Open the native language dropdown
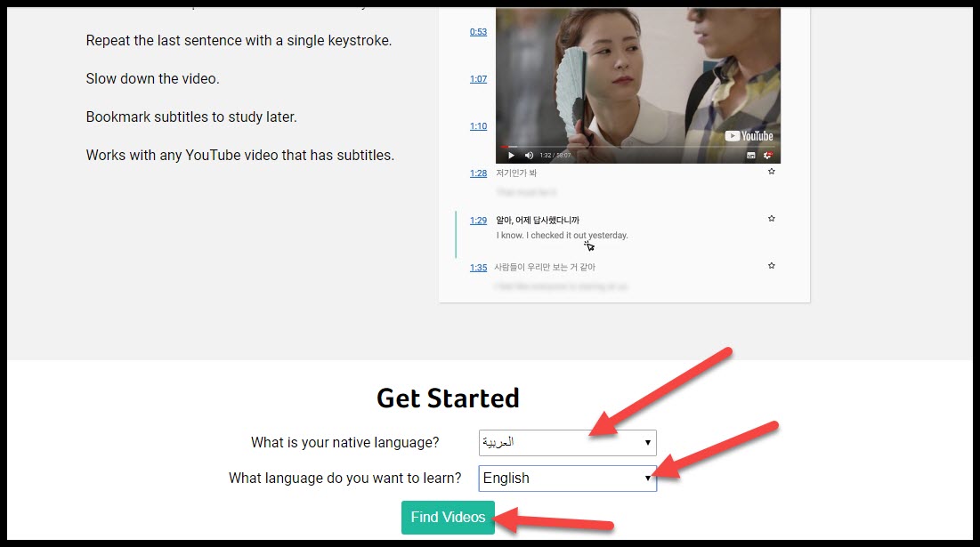 567,442
